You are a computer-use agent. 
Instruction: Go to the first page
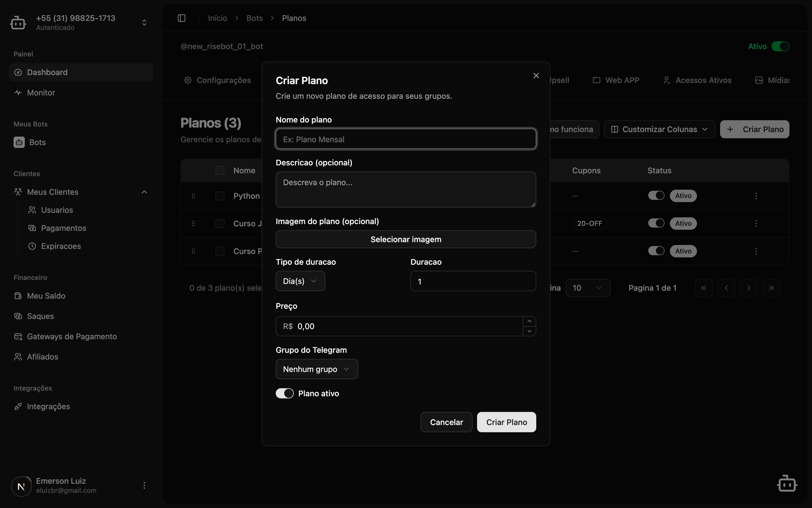(x=704, y=288)
